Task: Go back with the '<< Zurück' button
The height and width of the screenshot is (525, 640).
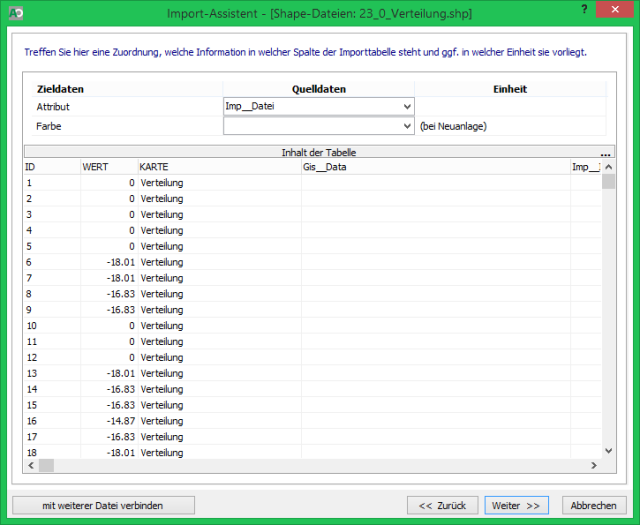Action: (x=442, y=505)
